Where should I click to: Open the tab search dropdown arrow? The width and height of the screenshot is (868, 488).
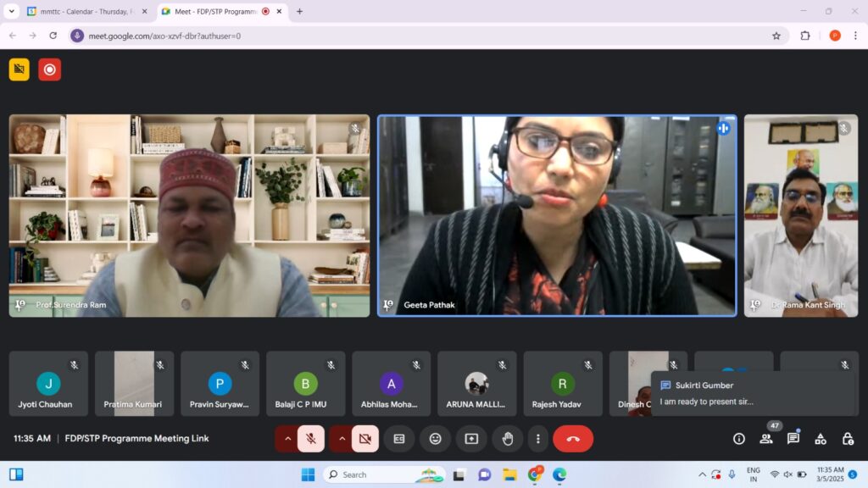coord(11,11)
